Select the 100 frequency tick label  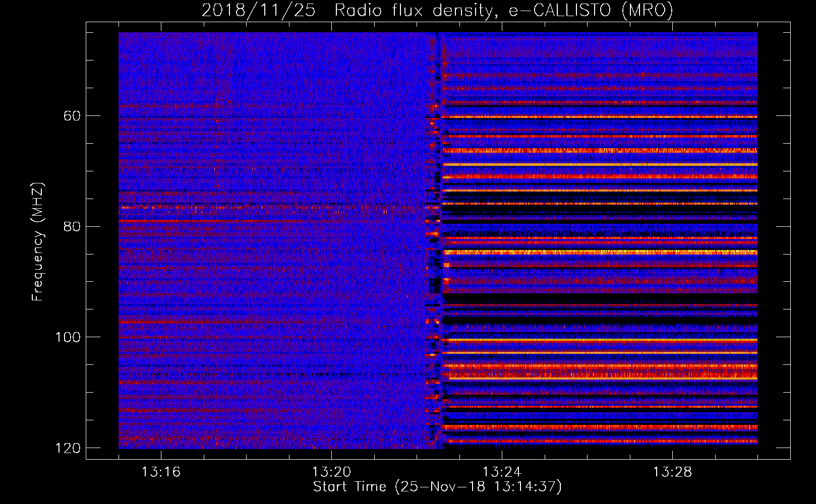coord(68,337)
